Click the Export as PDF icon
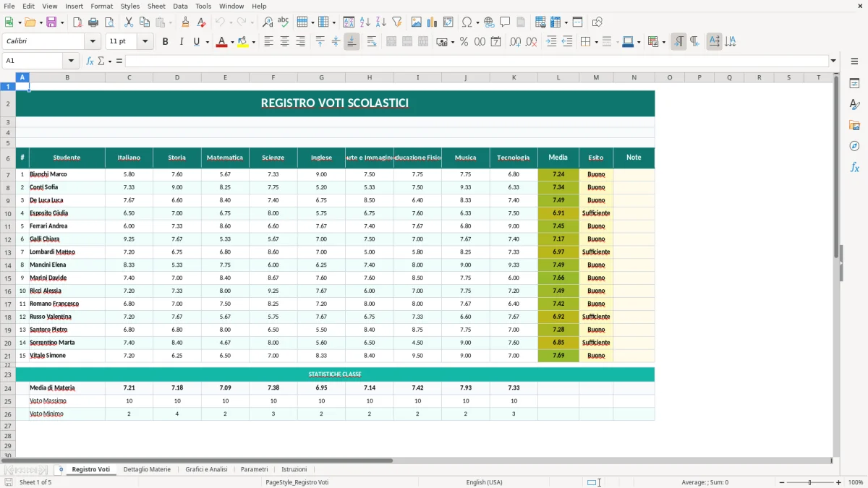Image resolution: width=868 pixels, height=488 pixels. 77,22
